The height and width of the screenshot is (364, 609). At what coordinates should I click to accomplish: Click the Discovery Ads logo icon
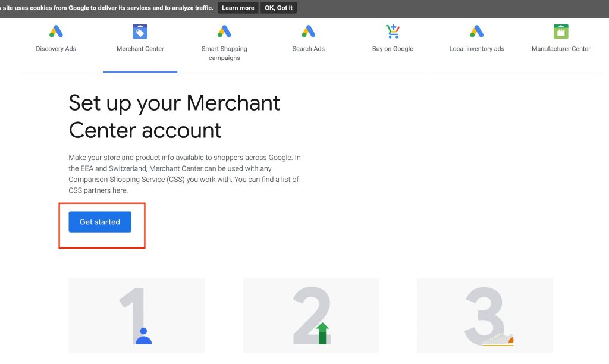56,32
